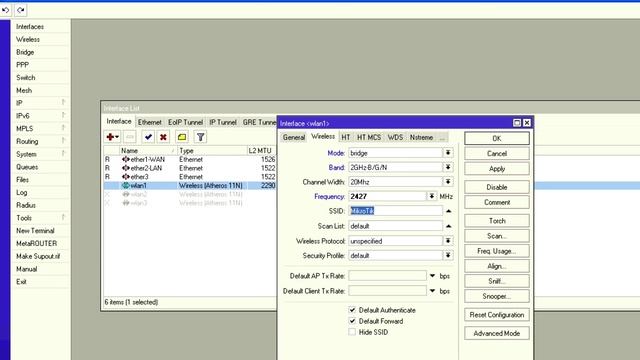The height and width of the screenshot is (360, 640).
Task: Click the OK button
Action: (497, 138)
